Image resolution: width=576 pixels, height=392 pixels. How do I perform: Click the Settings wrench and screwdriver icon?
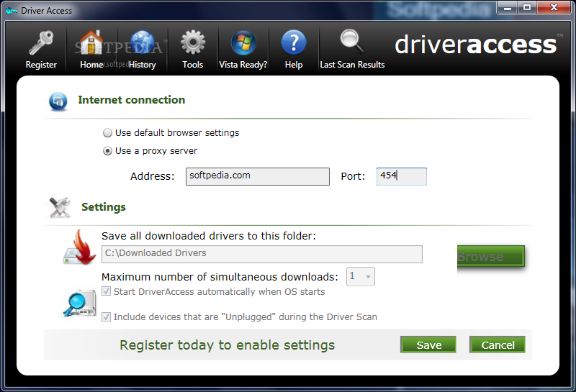[60, 207]
